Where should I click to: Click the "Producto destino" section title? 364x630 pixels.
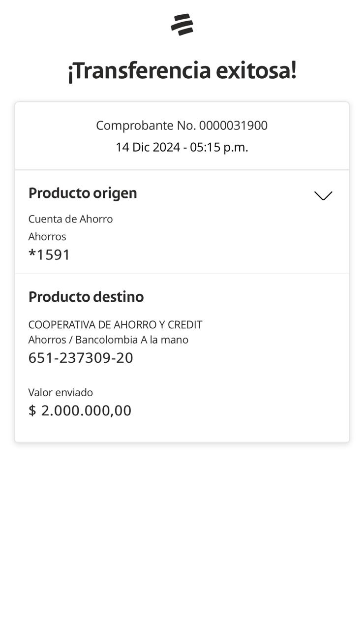pos(86,297)
